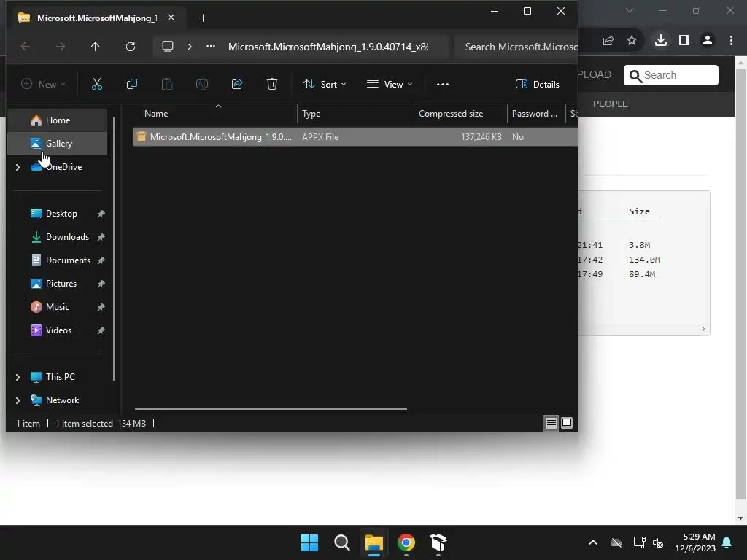This screenshot has width=747, height=560.
Task: Click the horizontal scrollbar in file list
Action: tap(271, 408)
